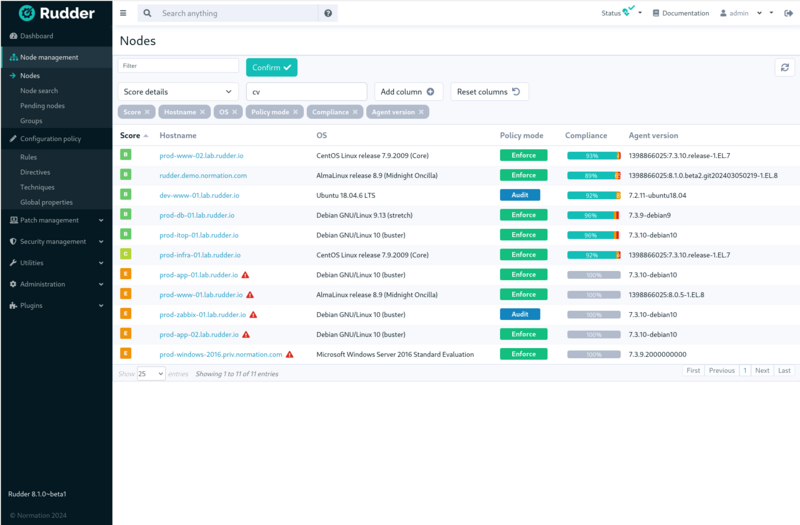
Task: Open Techniques in sidebar
Action: (37, 187)
